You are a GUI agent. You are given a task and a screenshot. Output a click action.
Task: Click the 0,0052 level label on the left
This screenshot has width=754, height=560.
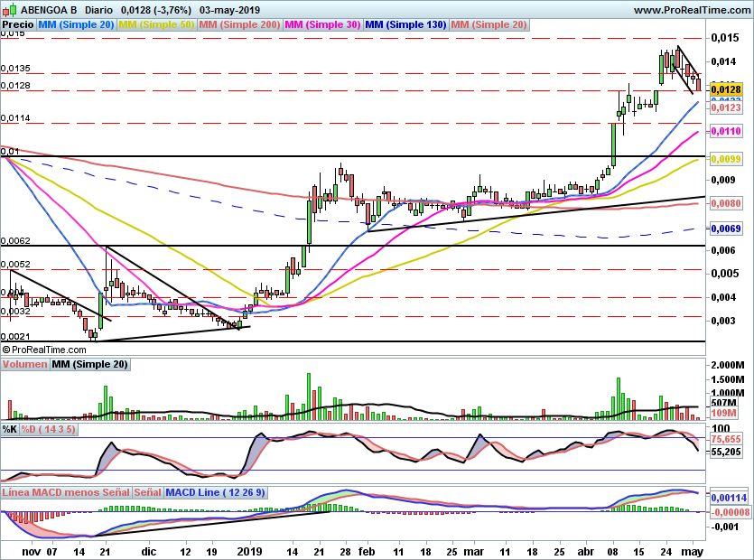click(x=15, y=264)
